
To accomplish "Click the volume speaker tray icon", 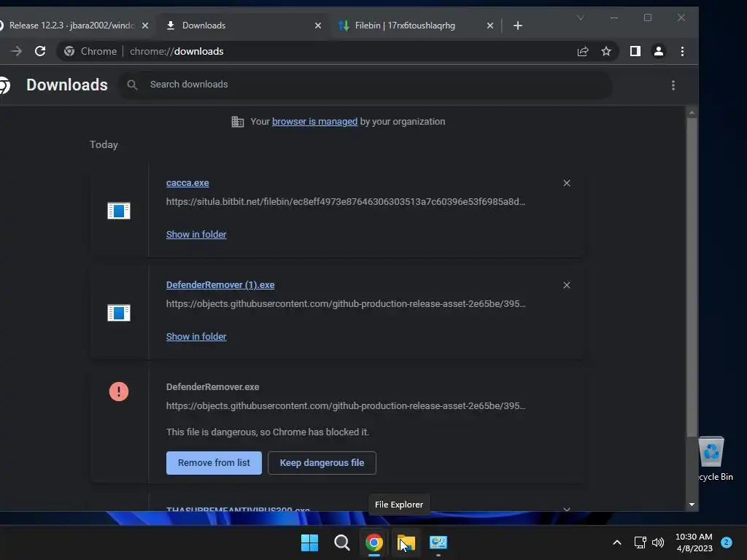I will coord(658,542).
